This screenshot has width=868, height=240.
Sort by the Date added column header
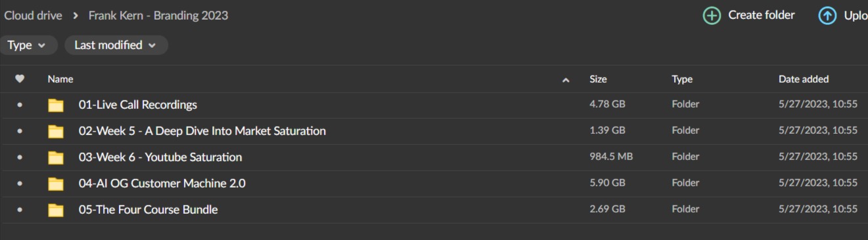pyautogui.click(x=804, y=79)
